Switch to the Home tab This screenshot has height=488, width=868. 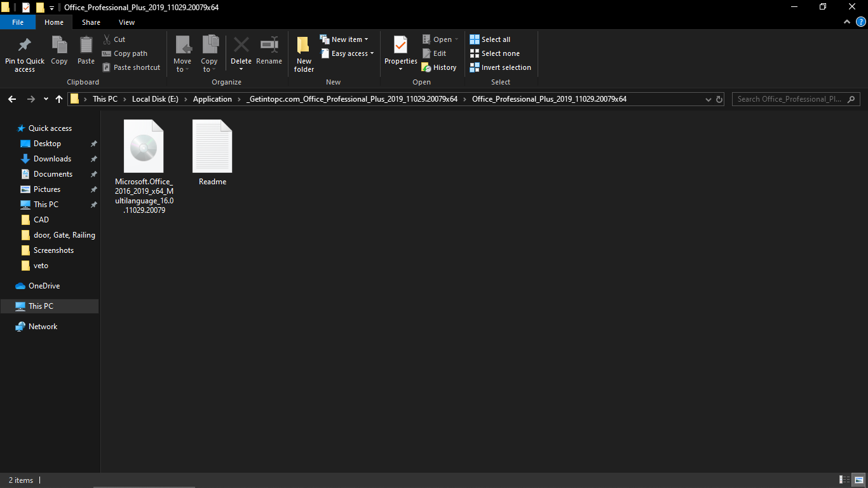pyautogui.click(x=54, y=22)
